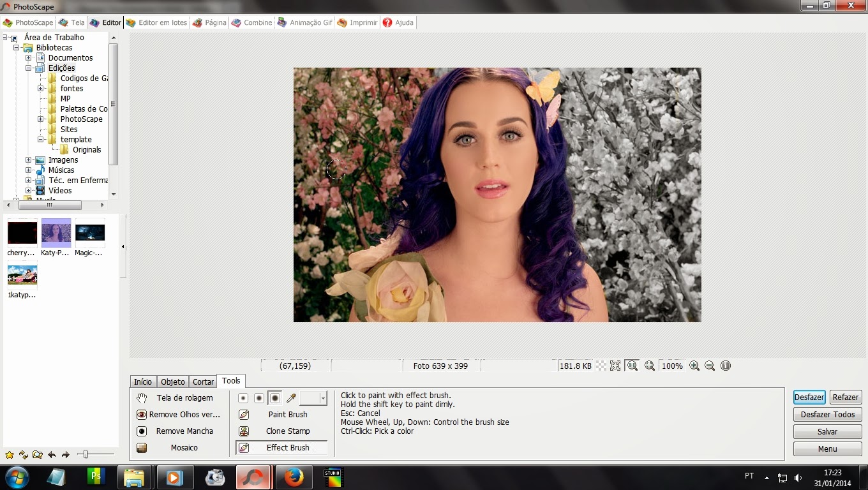The width and height of the screenshot is (868, 490).
Task: Open the file explorer taskbar icon
Action: (135, 477)
